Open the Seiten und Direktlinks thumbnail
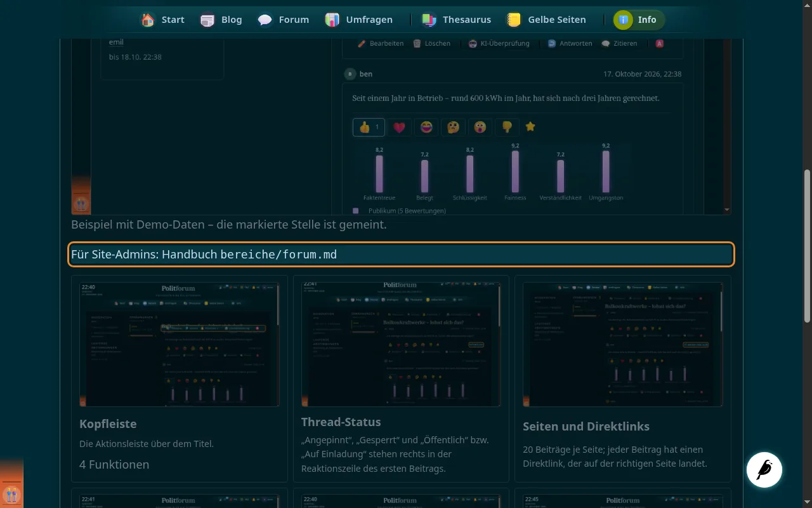Image resolution: width=812 pixels, height=508 pixels. coord(623,345)
